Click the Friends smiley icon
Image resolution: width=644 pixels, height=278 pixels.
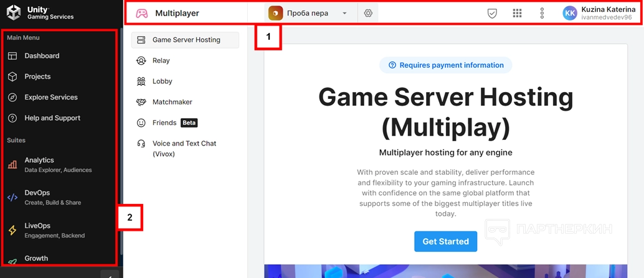click(141, 123)
